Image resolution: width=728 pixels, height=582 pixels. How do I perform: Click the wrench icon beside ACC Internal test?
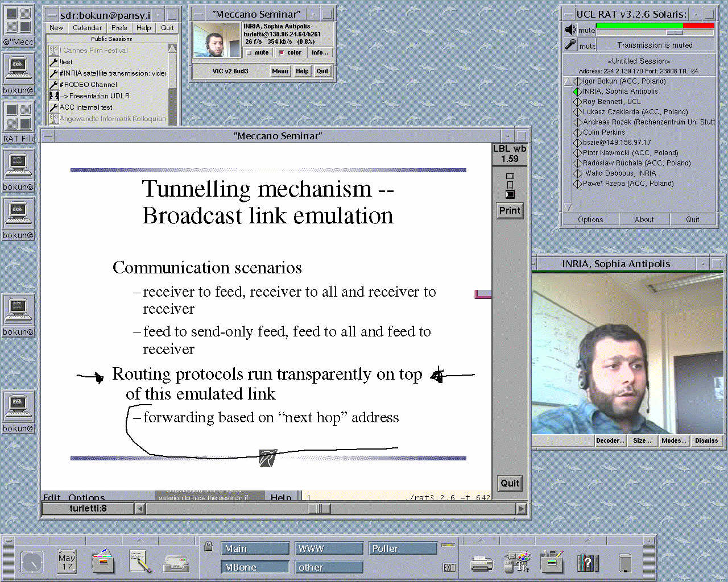54,107
